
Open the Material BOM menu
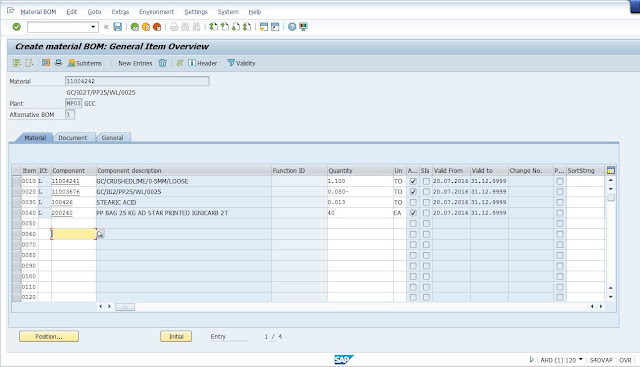[x=38, y=12]
